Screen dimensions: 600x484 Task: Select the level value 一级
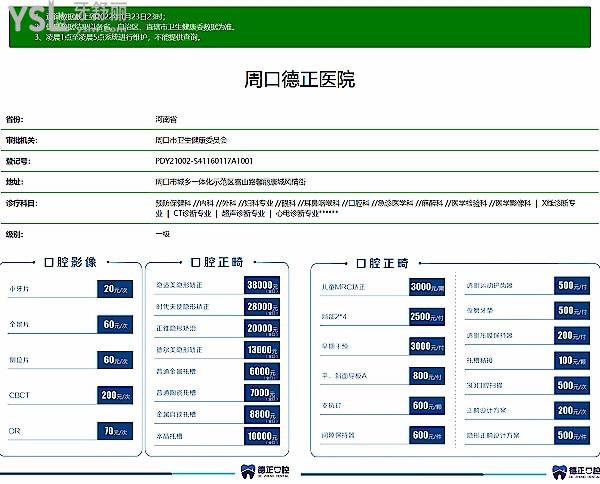(x=163, y=234)
